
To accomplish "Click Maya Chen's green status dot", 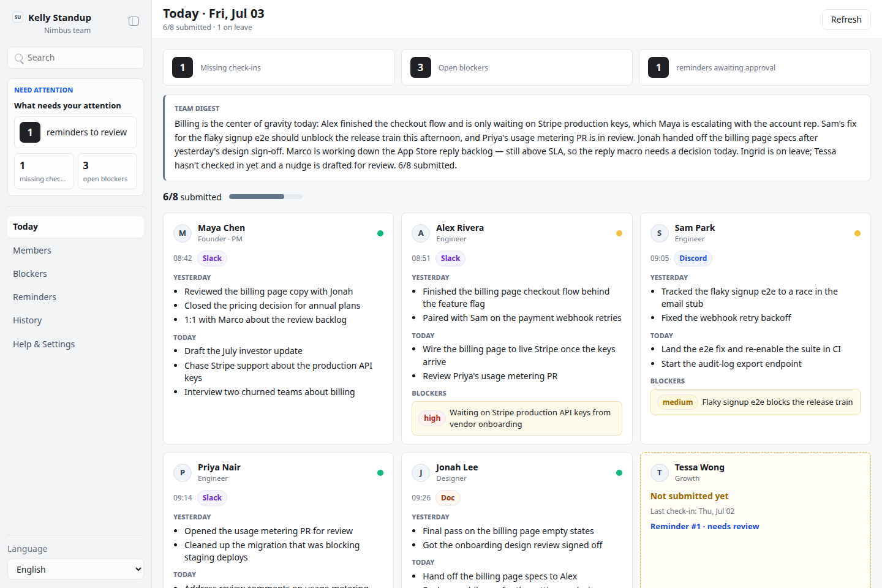I will pos(380,233).
